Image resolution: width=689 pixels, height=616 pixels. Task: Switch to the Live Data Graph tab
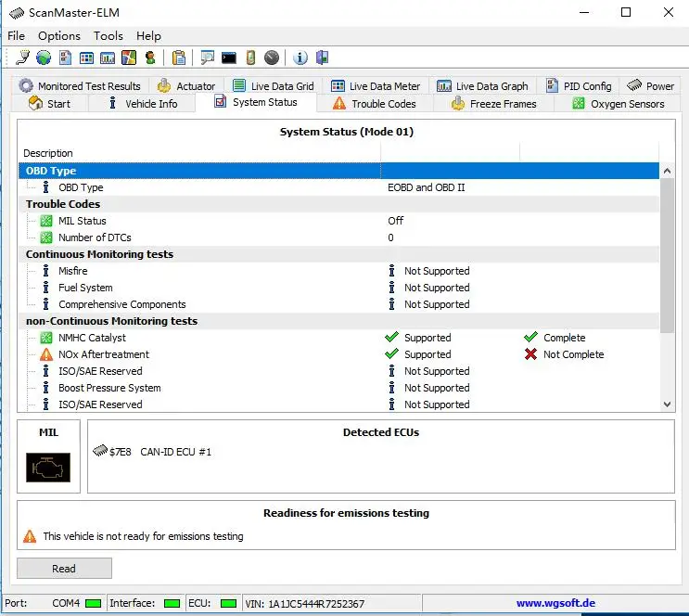[482, 85]
